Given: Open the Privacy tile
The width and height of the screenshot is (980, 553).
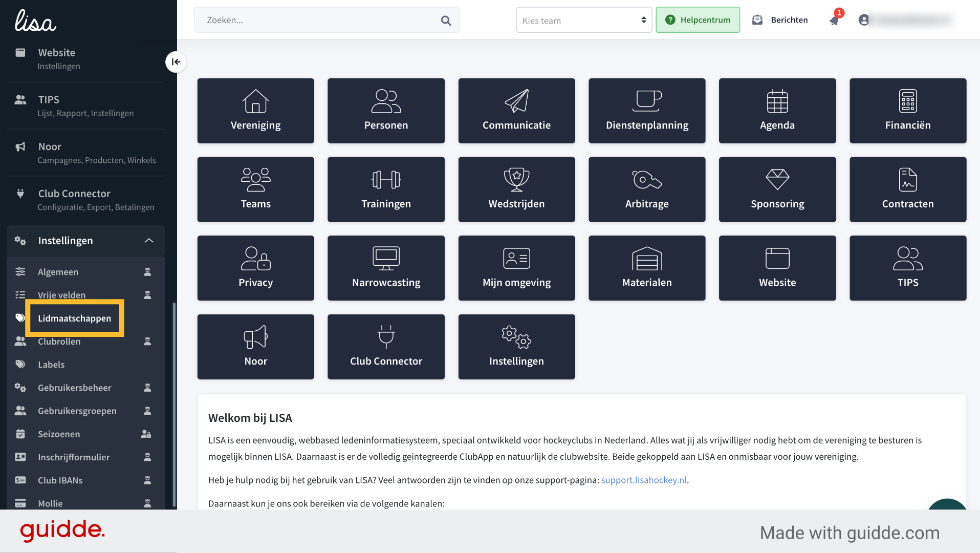Looking at the screenshot, I should [255, 268].
